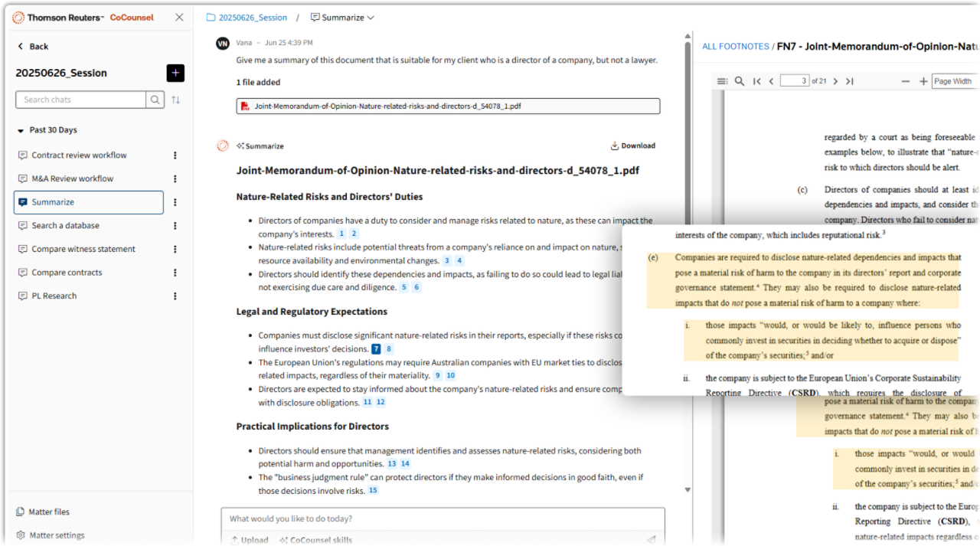The image size is (980, 546).
Task: Open options menu for sidebar Summarize chat
Action: point(175,202)
